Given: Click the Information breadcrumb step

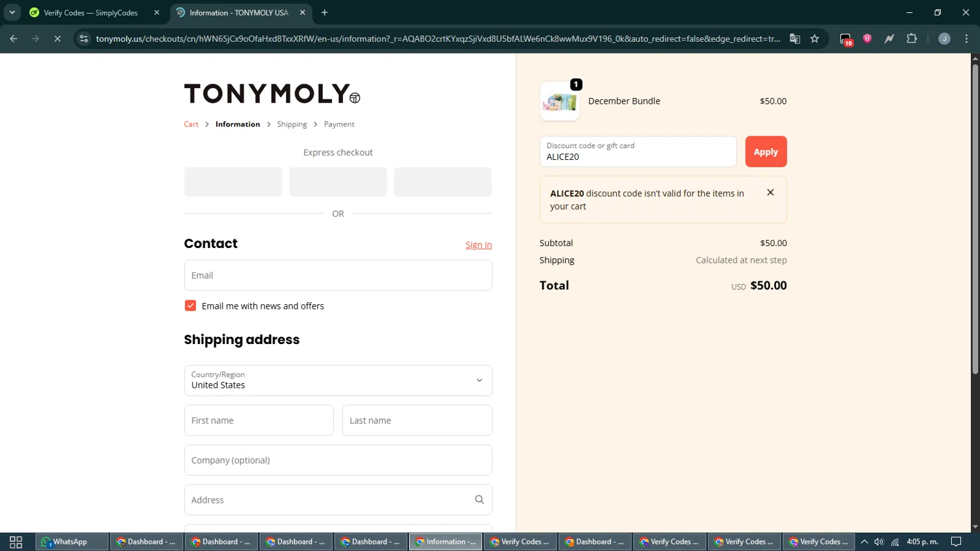Looking at the screenshot, I should point(238,124).
